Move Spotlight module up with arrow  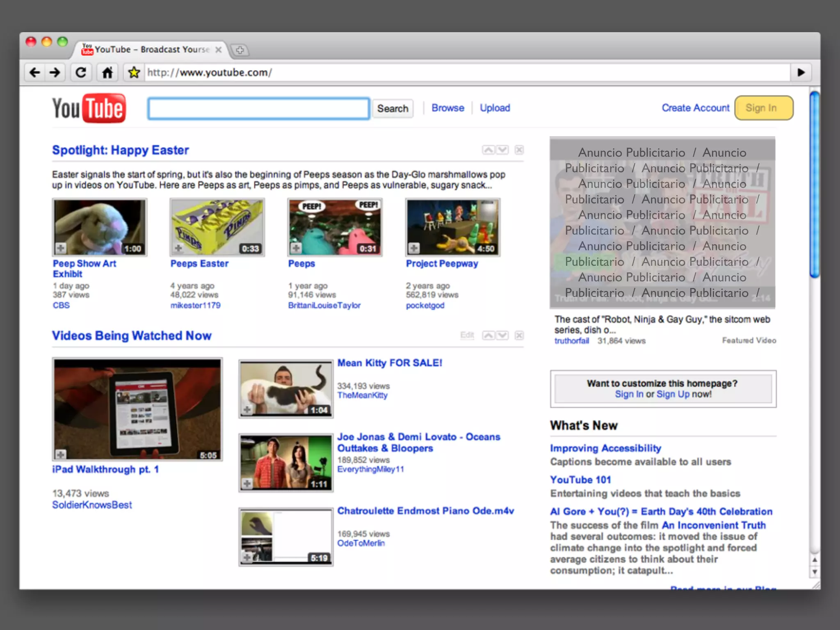[488, 150]
